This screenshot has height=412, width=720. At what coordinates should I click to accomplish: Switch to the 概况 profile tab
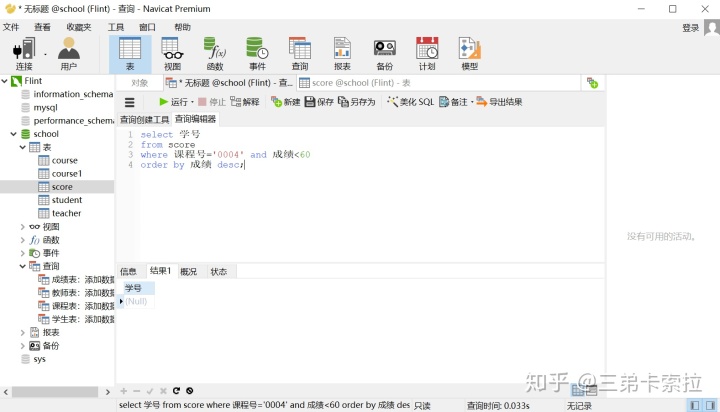(x=189, y=271)
